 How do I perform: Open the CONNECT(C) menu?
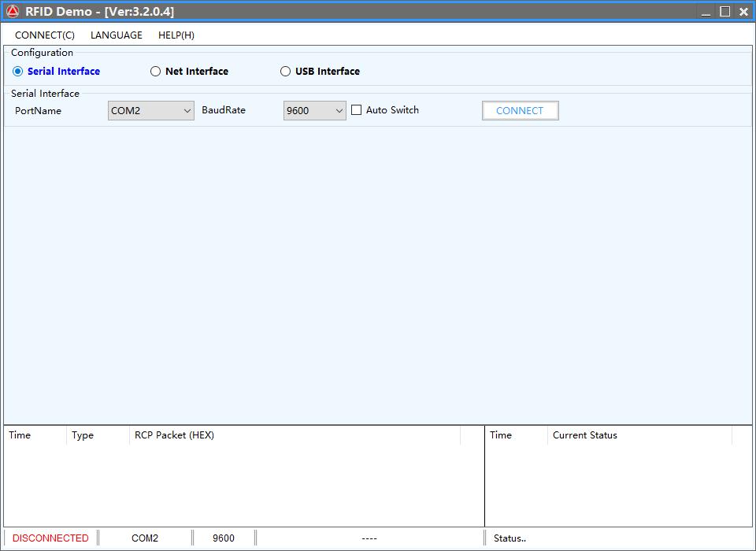coord(45,35)
